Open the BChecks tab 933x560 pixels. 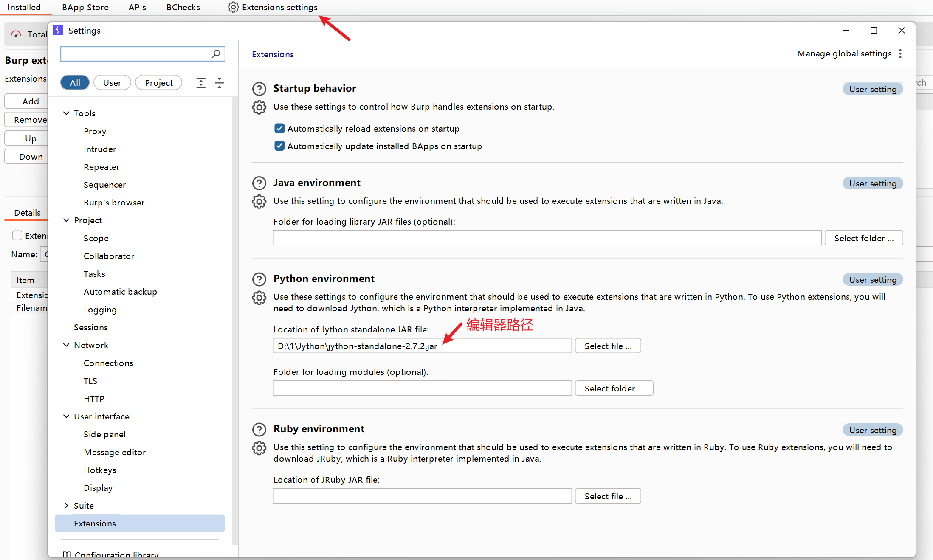pyautogui.click(x=183, y=7)
